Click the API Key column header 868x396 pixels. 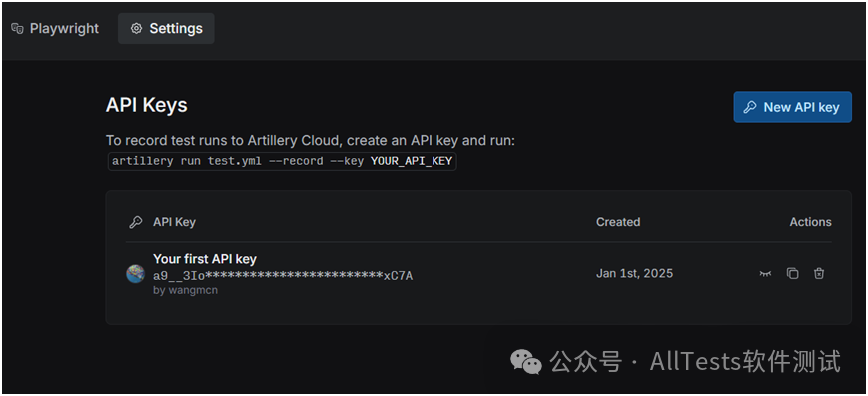[174, 222]
